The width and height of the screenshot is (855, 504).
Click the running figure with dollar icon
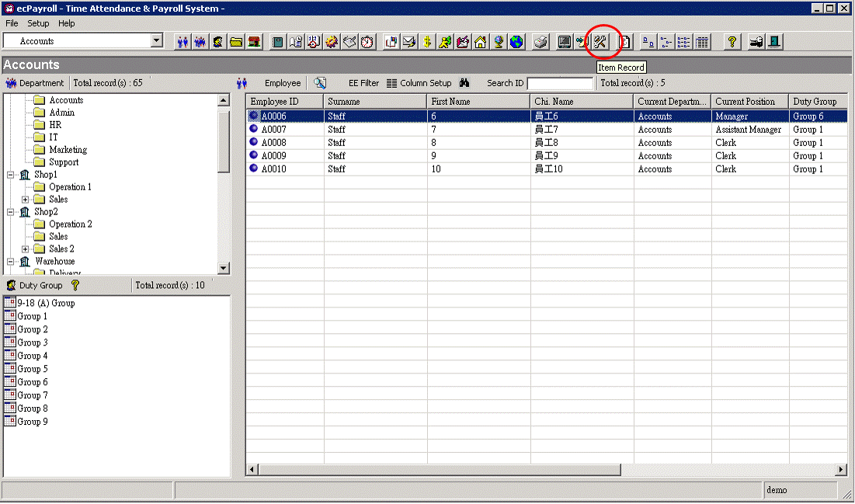[x=445, y=41]
